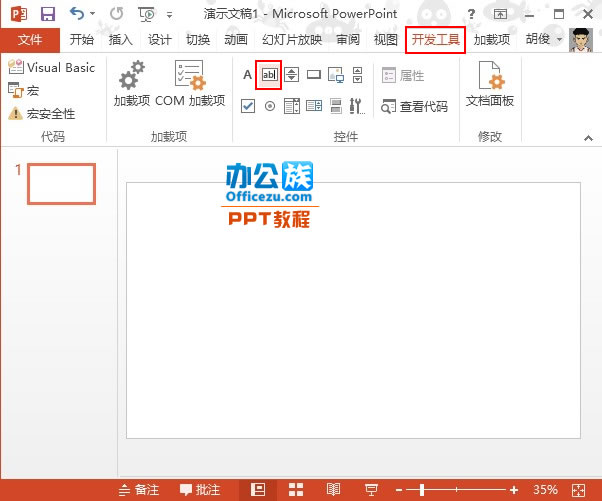This screenshot has height=501, width=602.
Task: Insert a Spin Button control
Action: 291,74
